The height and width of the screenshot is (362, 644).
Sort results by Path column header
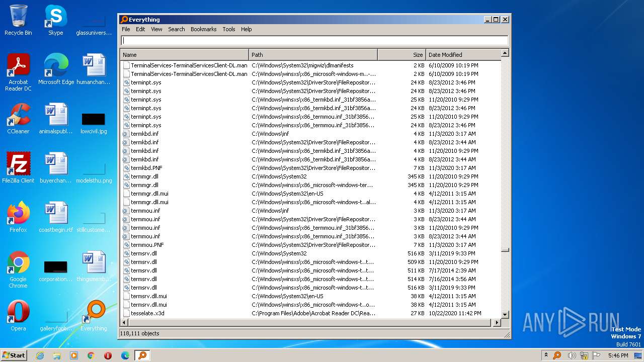point(313,55)
